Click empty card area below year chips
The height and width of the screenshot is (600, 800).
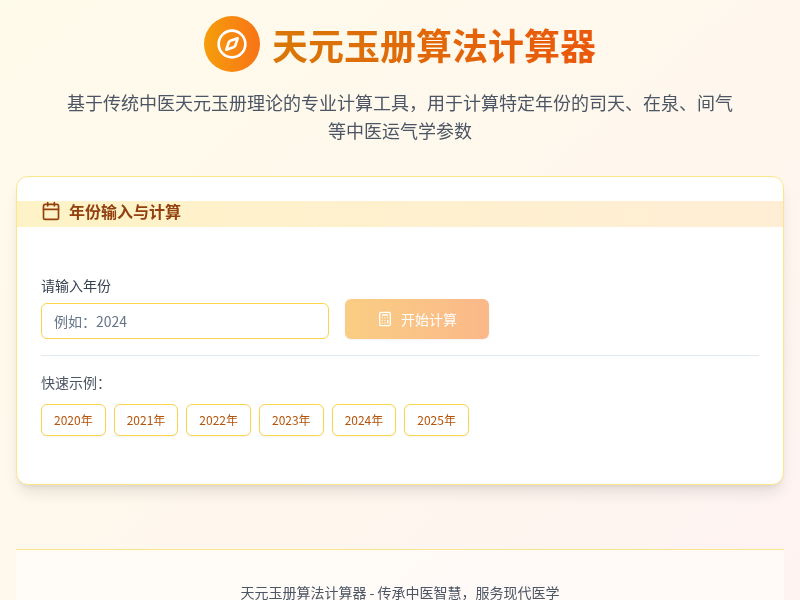[400, 459]
